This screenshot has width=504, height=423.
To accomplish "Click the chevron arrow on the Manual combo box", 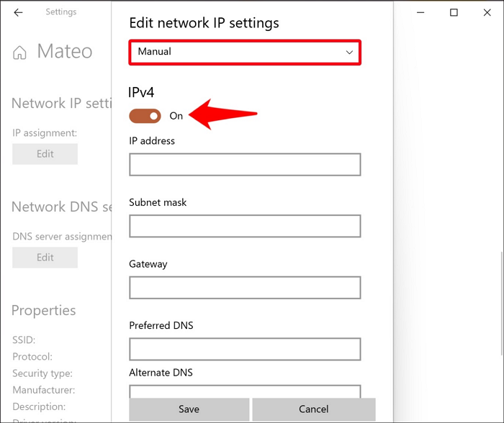I will point(349,52).
